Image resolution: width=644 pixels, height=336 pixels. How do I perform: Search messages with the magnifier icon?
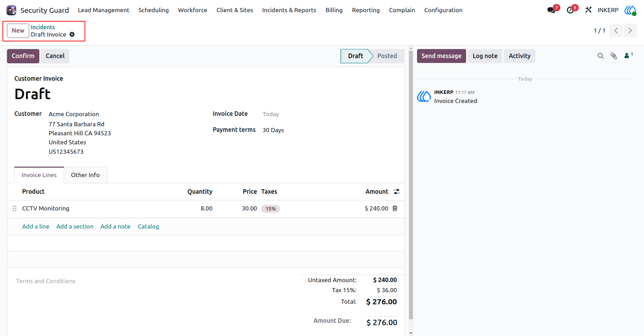[x=600, y=56]
